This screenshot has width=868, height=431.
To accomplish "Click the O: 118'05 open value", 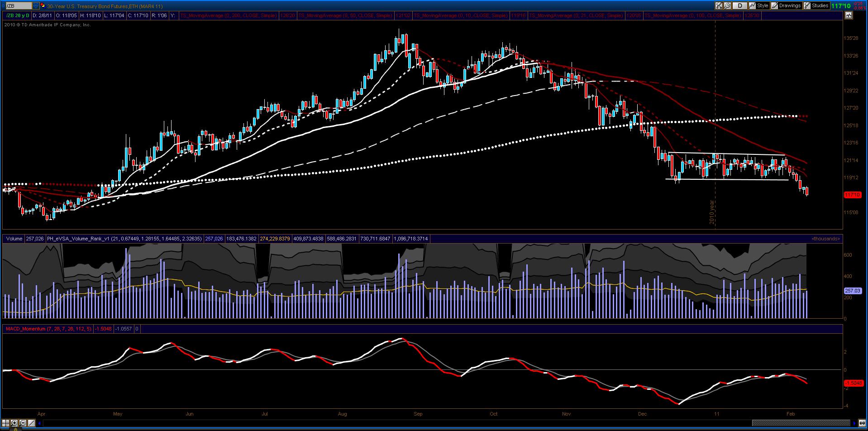I will [66, 15].
